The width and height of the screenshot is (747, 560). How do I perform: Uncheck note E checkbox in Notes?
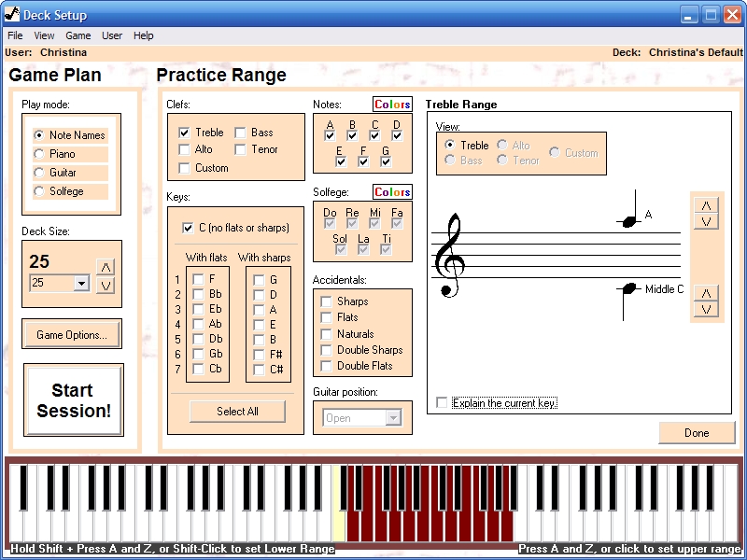[341, 161]
